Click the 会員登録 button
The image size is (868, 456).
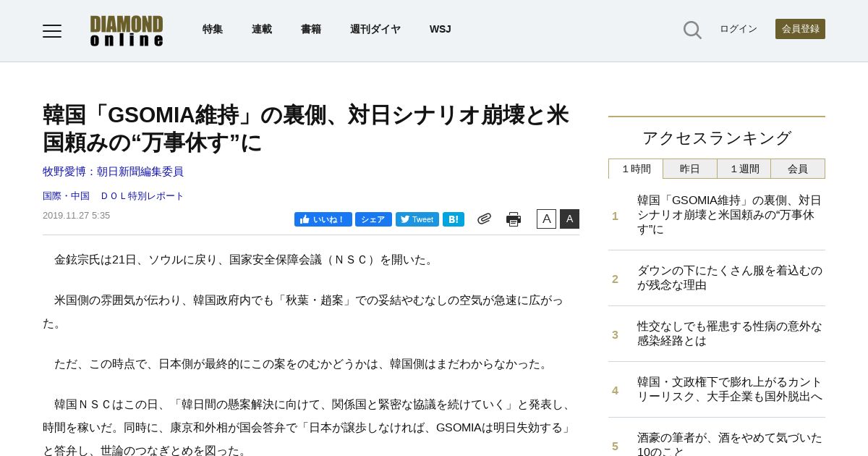click(x=800, y=29)
